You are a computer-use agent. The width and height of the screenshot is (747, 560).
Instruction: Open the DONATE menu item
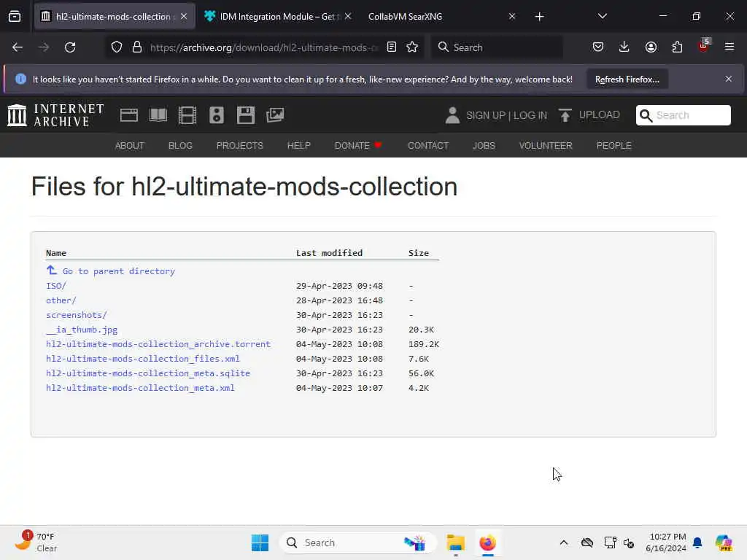click(357, 146)
